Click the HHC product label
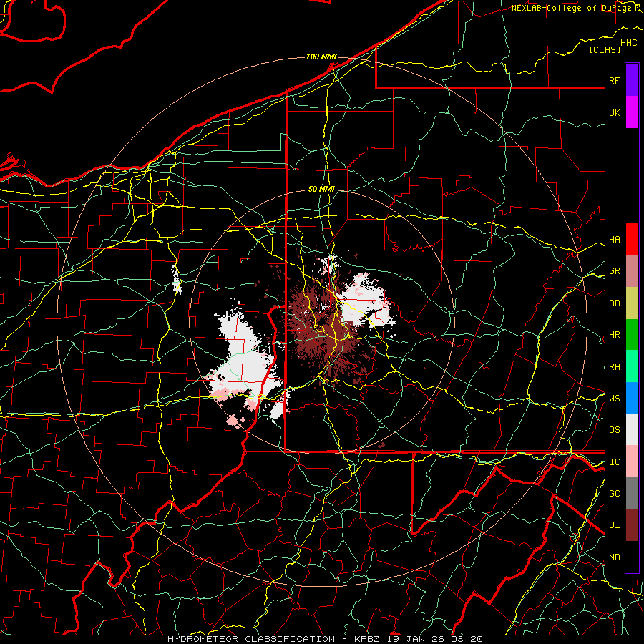 pyautogui.click(x=628, y=43)
